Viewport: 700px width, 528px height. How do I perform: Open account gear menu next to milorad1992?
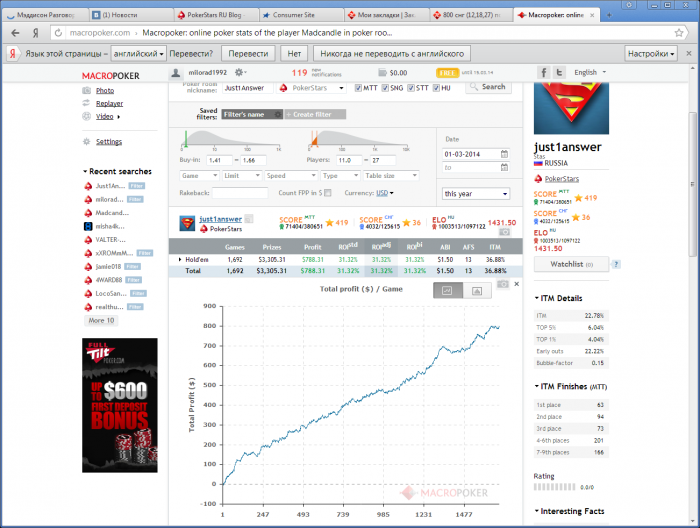(240, 72)
